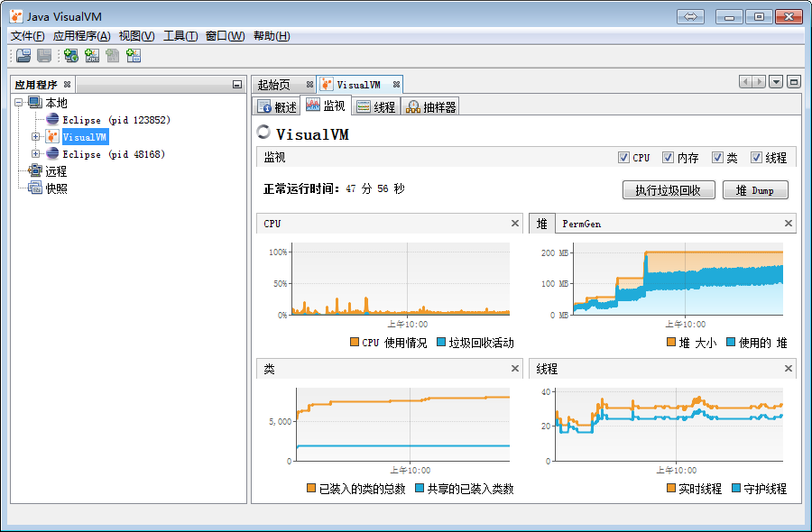Click the VisualVM tree node icon
The height and width of the screenshot is (532, 812).
click(52, 137)
